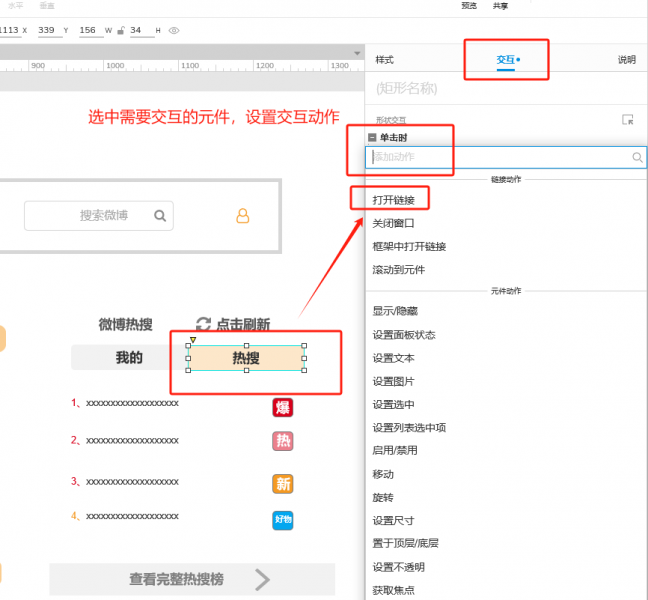Select 设置列表选中项 action
This screenshot has height=600, width=648.
[409, 427]
